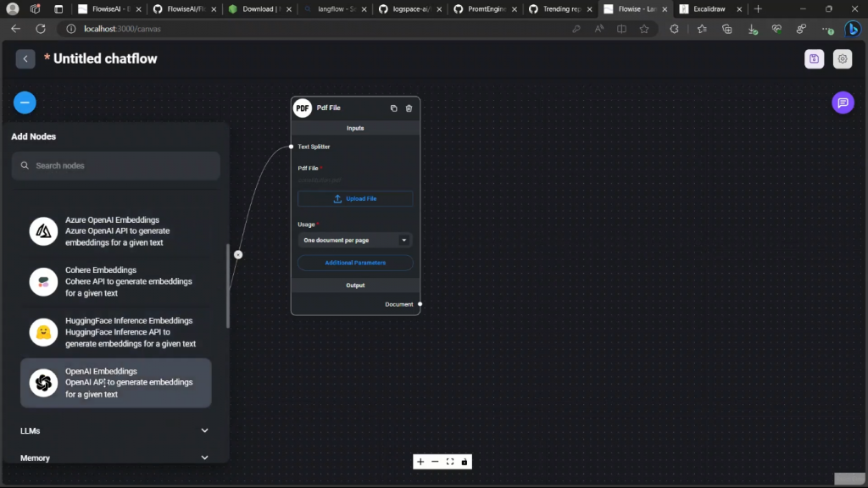The width and height of the screenshot is (868, 488).
Task: Switch to the logspace-ai browser tab
Action: [x=409, y=8]
